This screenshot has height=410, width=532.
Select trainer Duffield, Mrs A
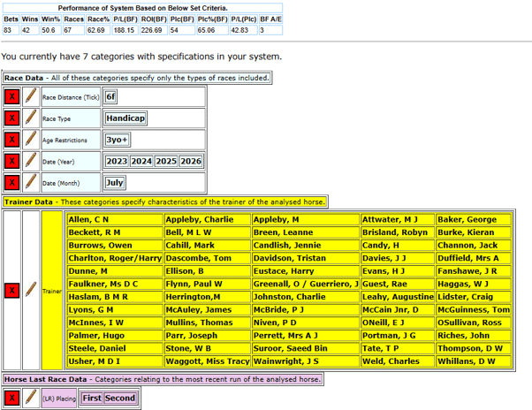click(x=474, y=258)
